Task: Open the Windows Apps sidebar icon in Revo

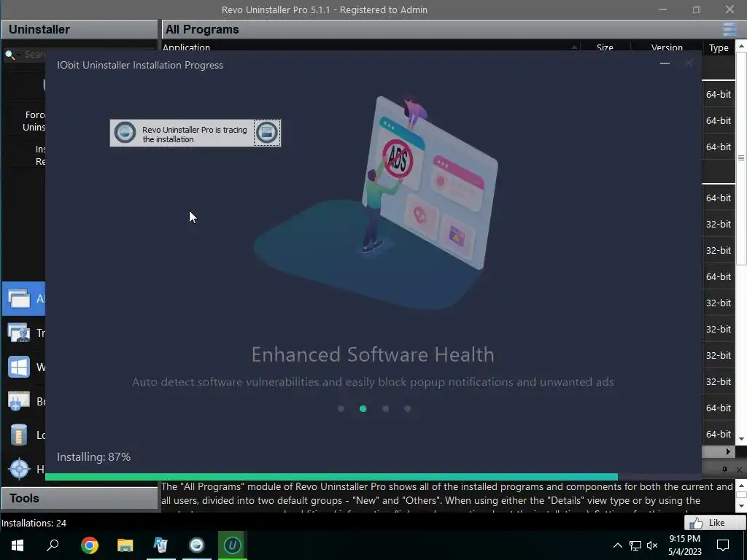Action: click(18, 367)
